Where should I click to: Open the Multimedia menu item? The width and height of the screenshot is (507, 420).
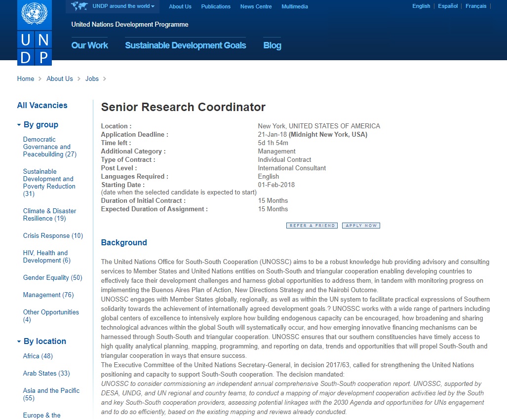click(295, 6)
